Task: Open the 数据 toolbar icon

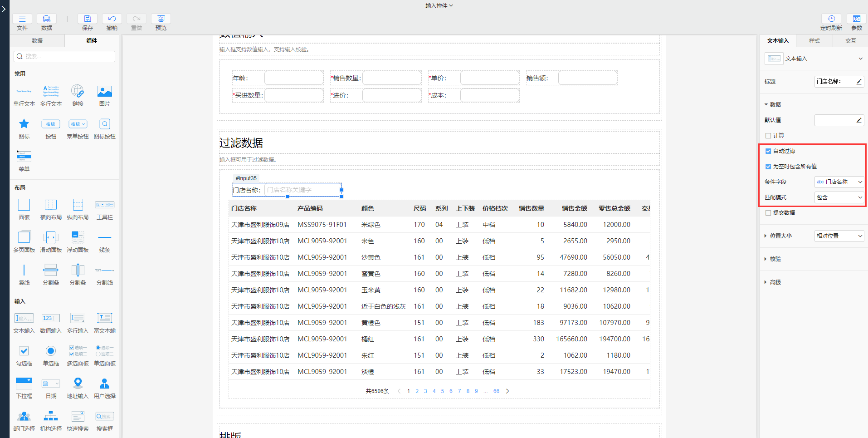Action: pos(47,19)
